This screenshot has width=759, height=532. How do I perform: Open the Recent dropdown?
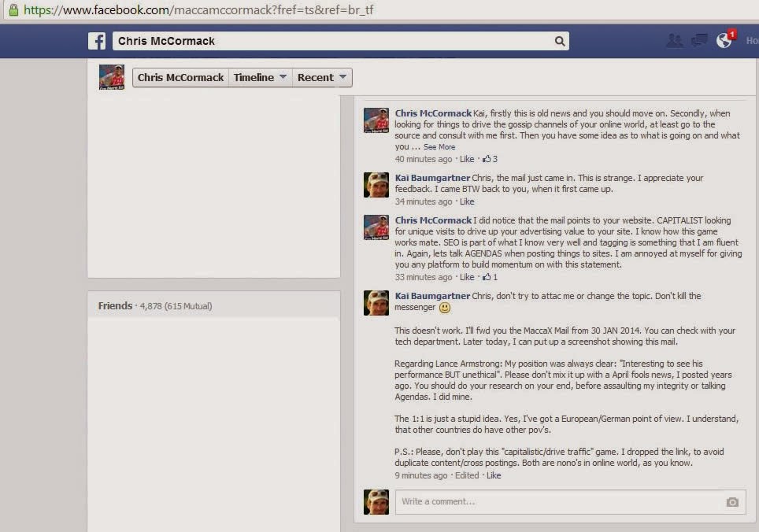pos(322,77)
